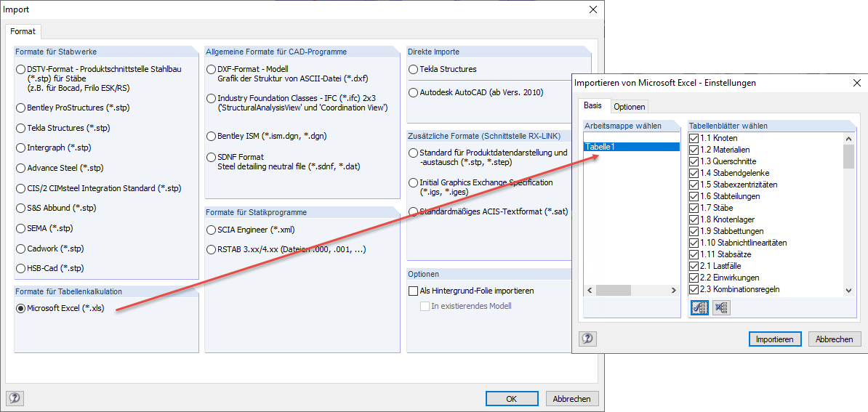This screenshot has width=868, height=412.
Task: Uncheck 2.2 Einwirkungen sheet
Action: pyautogui.click(x=694, y=278)
